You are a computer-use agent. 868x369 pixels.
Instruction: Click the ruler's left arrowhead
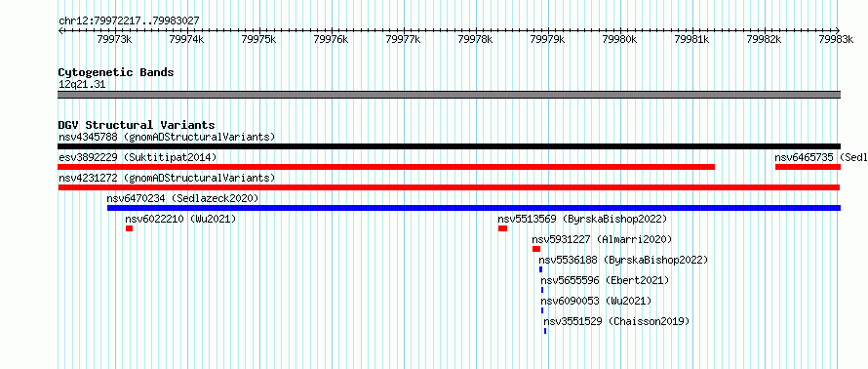(60, 31)
